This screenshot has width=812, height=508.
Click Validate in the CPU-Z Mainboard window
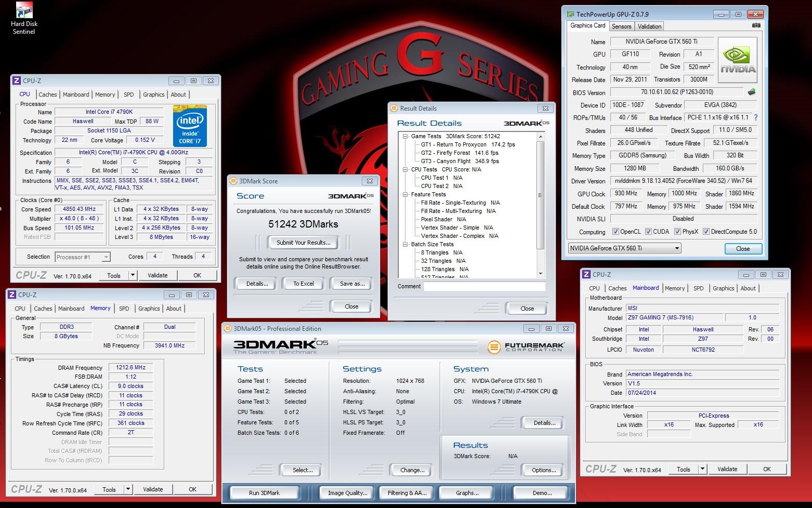pyautogui.click(x=727, y=469)
